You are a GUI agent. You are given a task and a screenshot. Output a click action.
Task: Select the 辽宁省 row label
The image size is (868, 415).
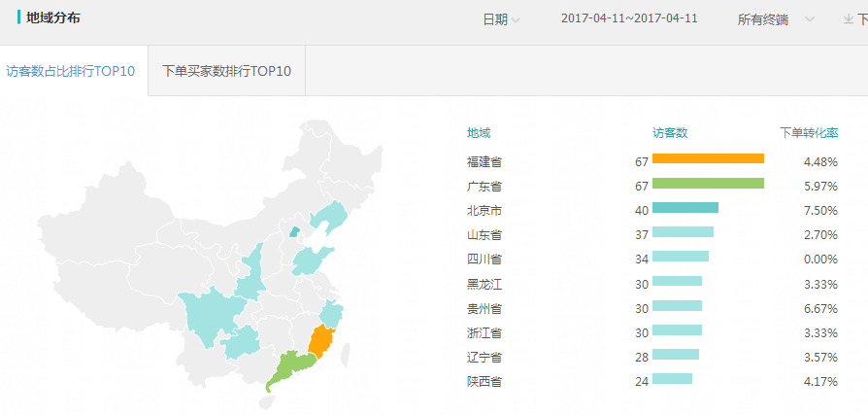tap(484, 358)
